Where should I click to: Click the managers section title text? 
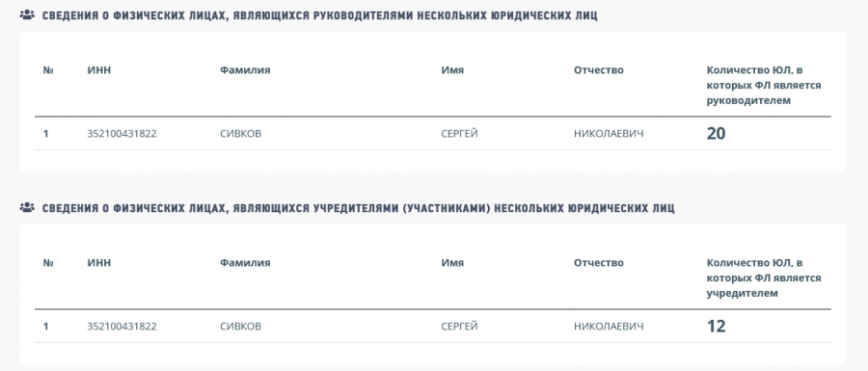(320, 16)
